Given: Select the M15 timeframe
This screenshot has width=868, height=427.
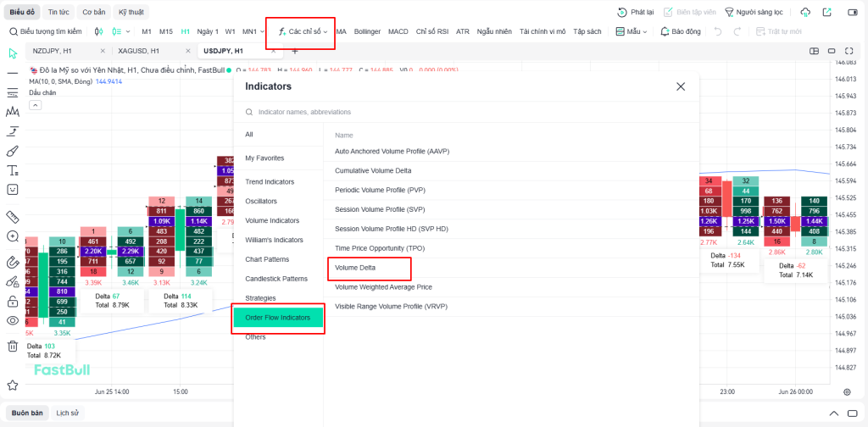Looking at the screenshot, I should (166, 31).
